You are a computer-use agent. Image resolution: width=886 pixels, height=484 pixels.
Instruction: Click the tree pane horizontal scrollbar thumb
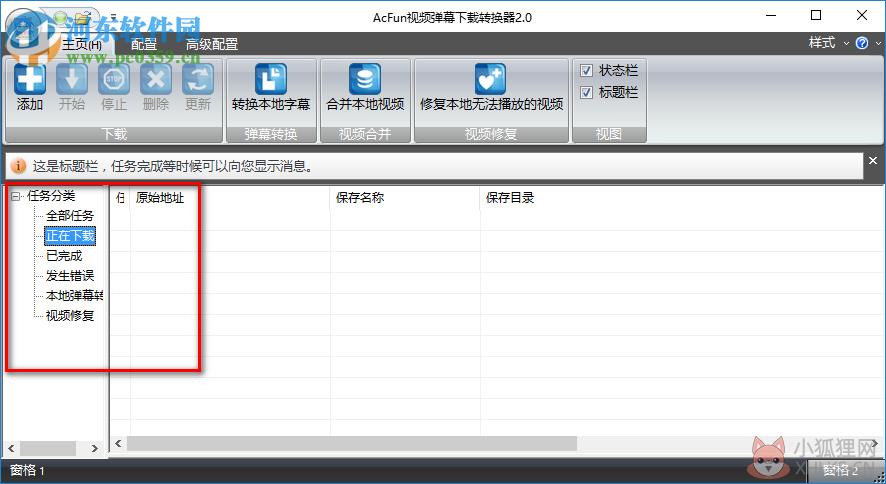(x=48, y=448)
